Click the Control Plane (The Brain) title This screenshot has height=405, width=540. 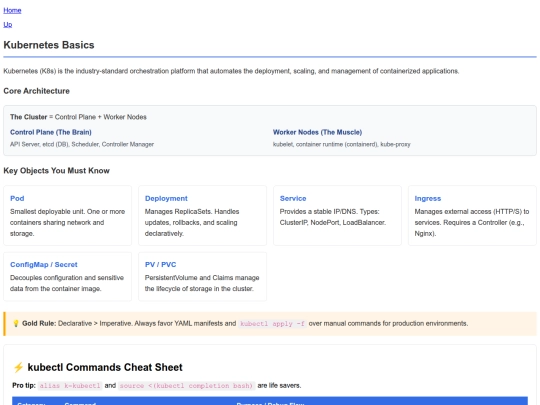(x=51, y=132)
